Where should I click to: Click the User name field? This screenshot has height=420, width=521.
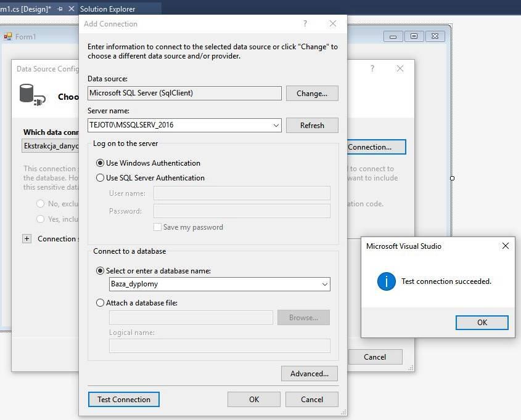tap(242, 193)
